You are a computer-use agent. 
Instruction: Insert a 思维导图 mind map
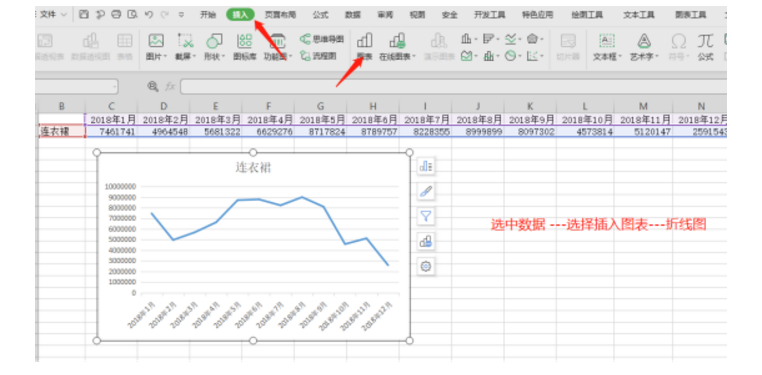coord(322,39)
